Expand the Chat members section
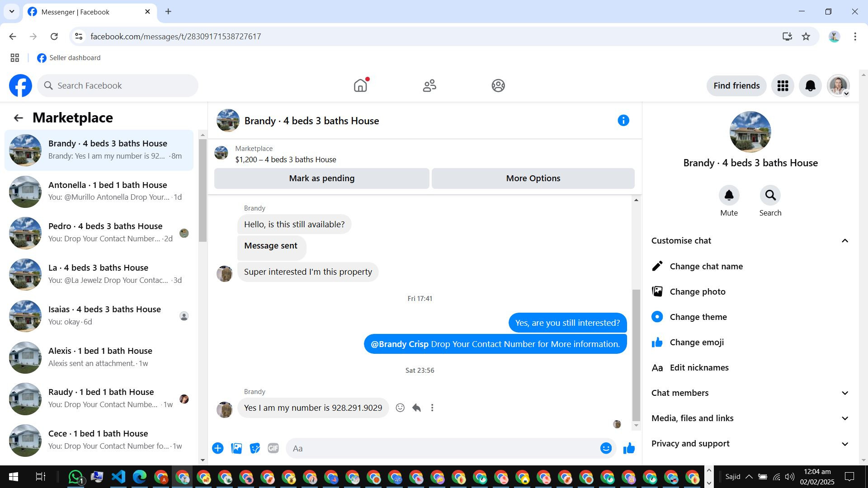This screenshot has height=488, width=868. (x=844, y=393)
